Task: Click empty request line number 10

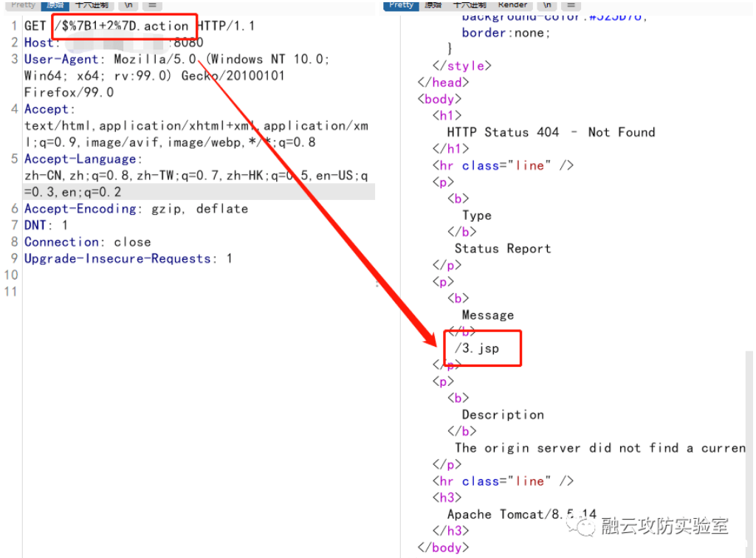Action: pyautogui.click(x=10, y=275)
